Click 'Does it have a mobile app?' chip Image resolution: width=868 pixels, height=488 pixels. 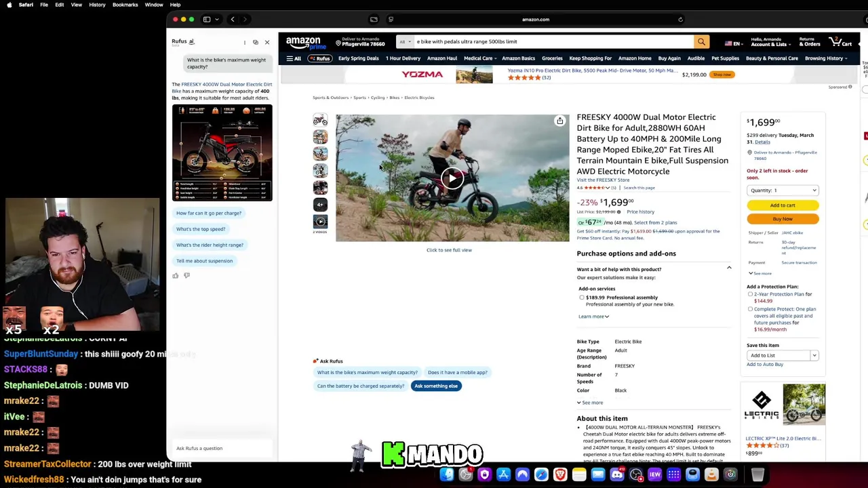pos(458,372)
